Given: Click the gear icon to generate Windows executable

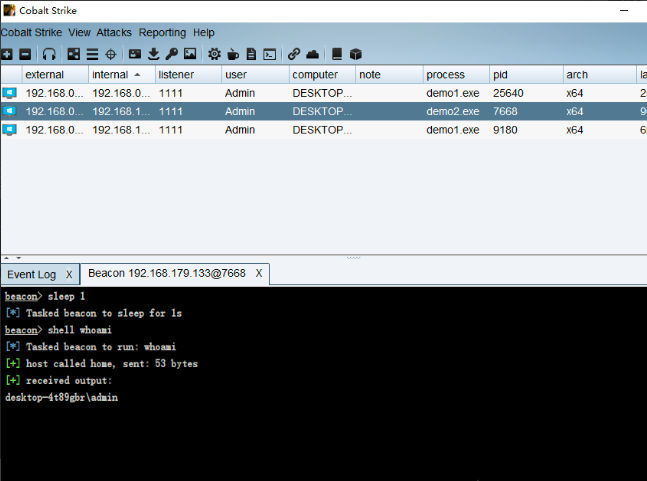Looking at the screenshot, I should pos(214,54).
